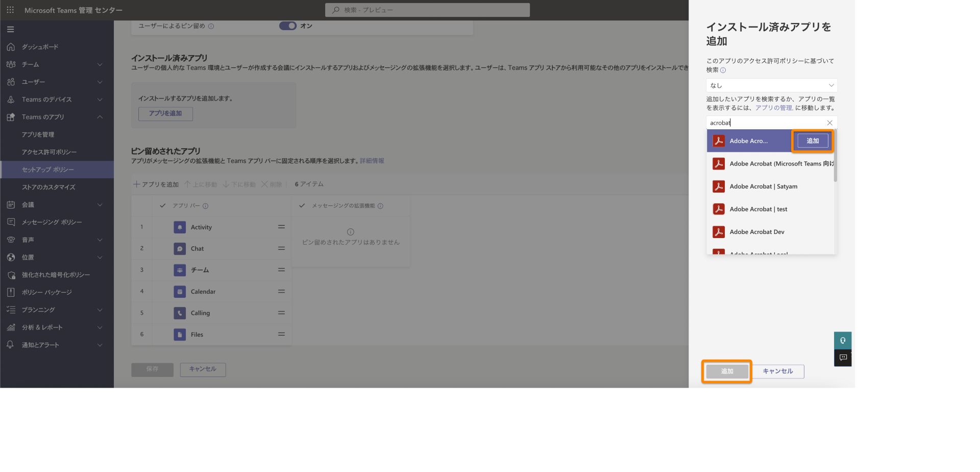The height and width of the screenshot is (472, 980).
Task: Click the アプリを追加 button under installed apps
Action: 165,113
